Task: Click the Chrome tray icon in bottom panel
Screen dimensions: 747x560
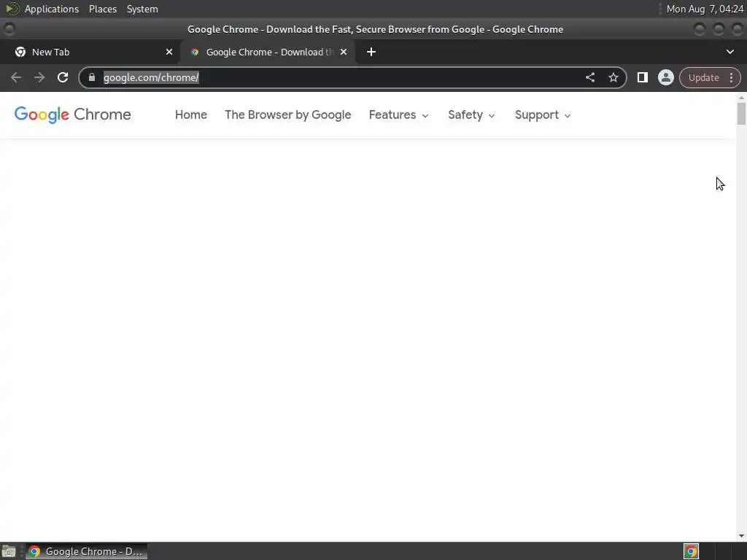Action: point(691,551)
